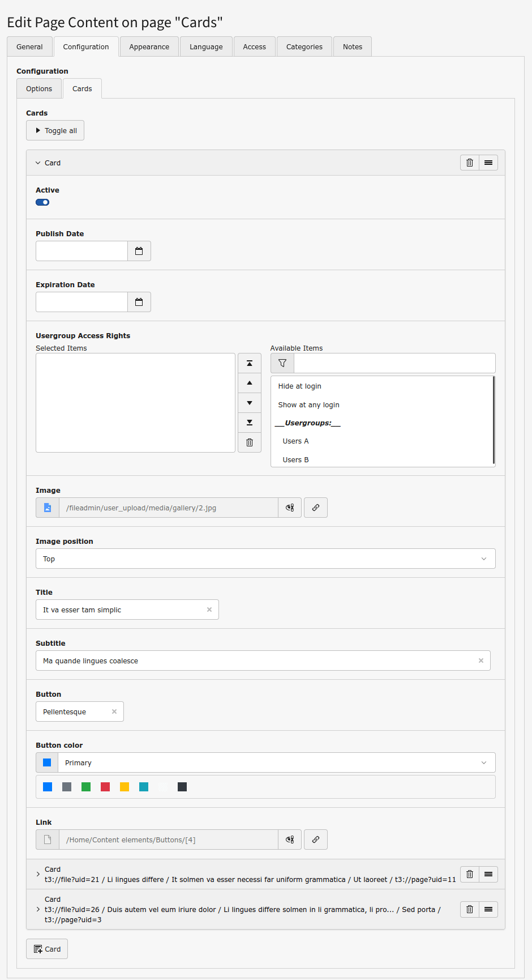Choose 'Users A' usergroup option
The image size is (532, 980).
295,441
